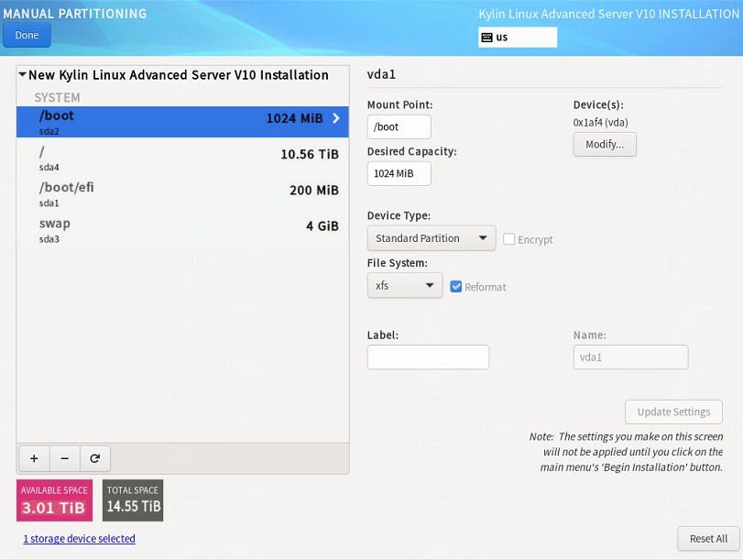Screen dimensions: 743x560
Task: Select the /boot partition row
Action: pyautogui.click(x=182, y=122)
